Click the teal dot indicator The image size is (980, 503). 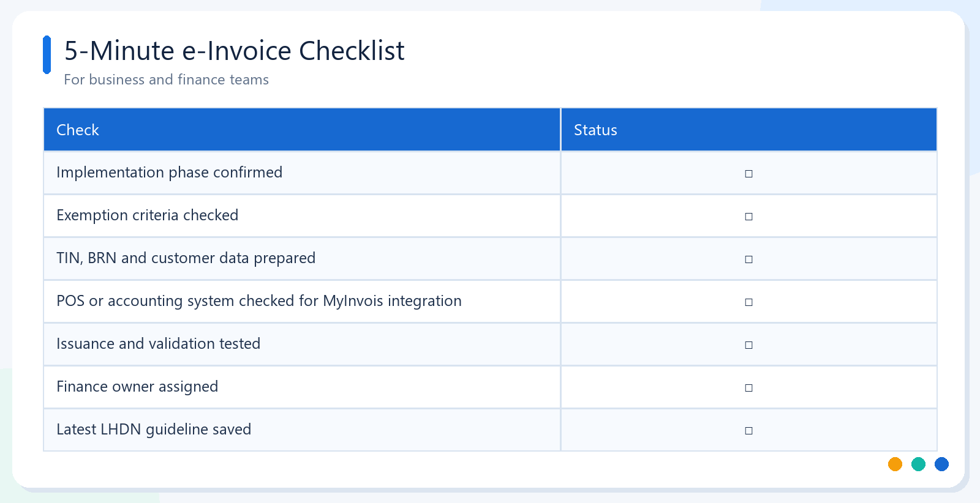(x=918, y=464)
